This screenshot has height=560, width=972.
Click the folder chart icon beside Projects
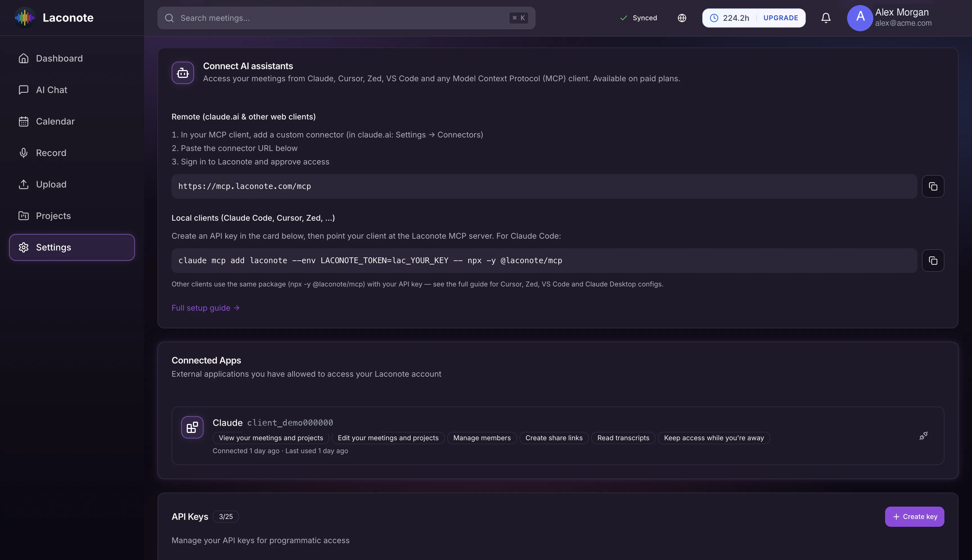click(23, 216)
